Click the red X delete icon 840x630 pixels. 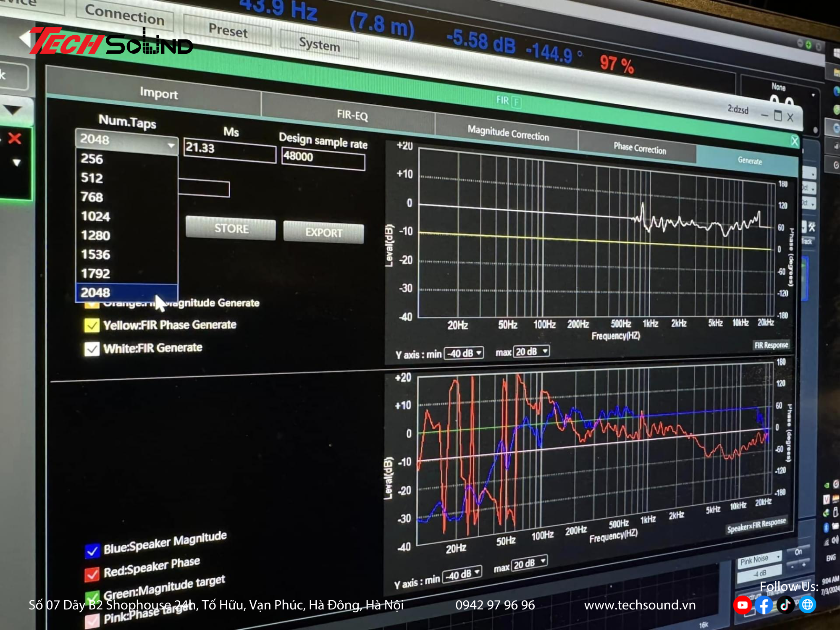(x=15, y=138)
